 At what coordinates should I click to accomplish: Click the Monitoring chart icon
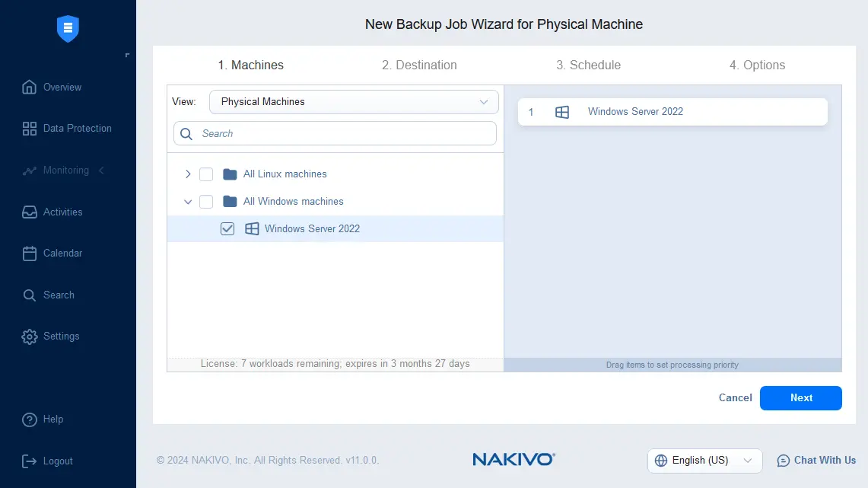pyautogui.click(x=30, y=171)
